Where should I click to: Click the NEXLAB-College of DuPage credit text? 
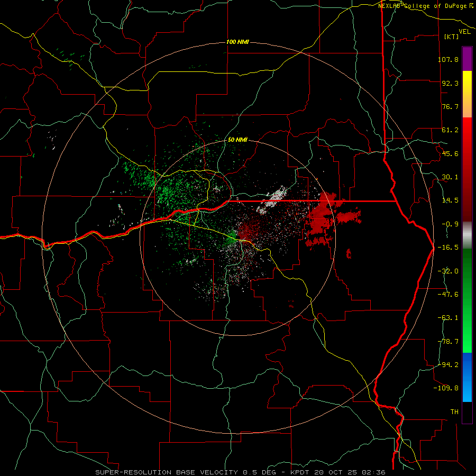coord(425,6)
